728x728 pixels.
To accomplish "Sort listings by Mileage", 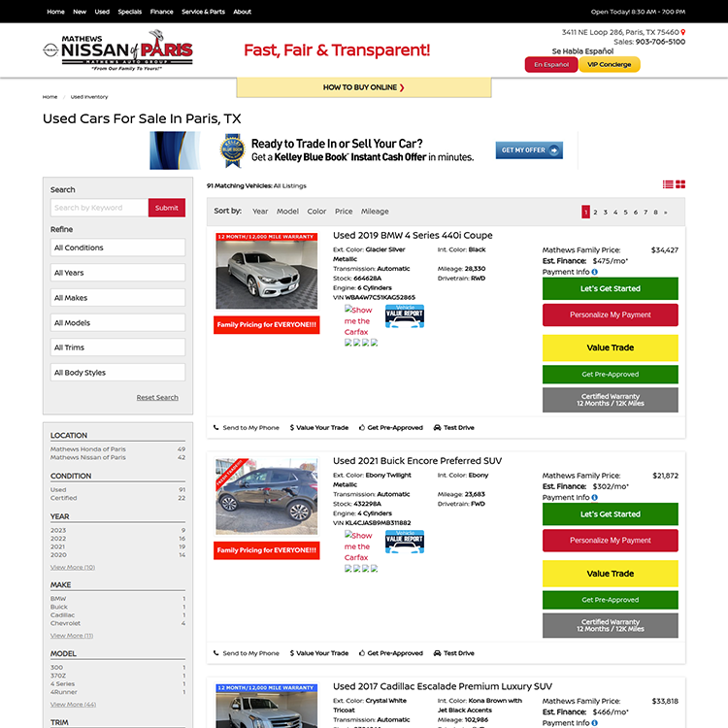I will coord(375,212).
